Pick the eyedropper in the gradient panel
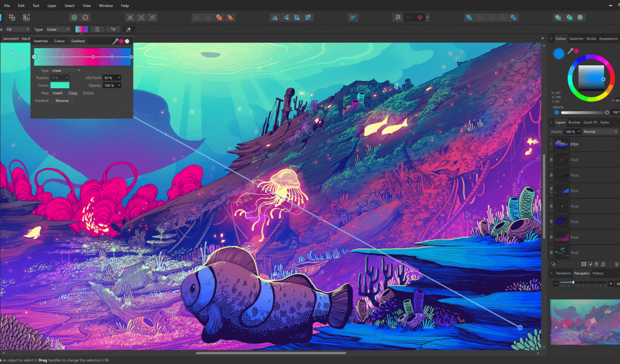The height and width of the screenshot is (364, 620). point(116,41)
